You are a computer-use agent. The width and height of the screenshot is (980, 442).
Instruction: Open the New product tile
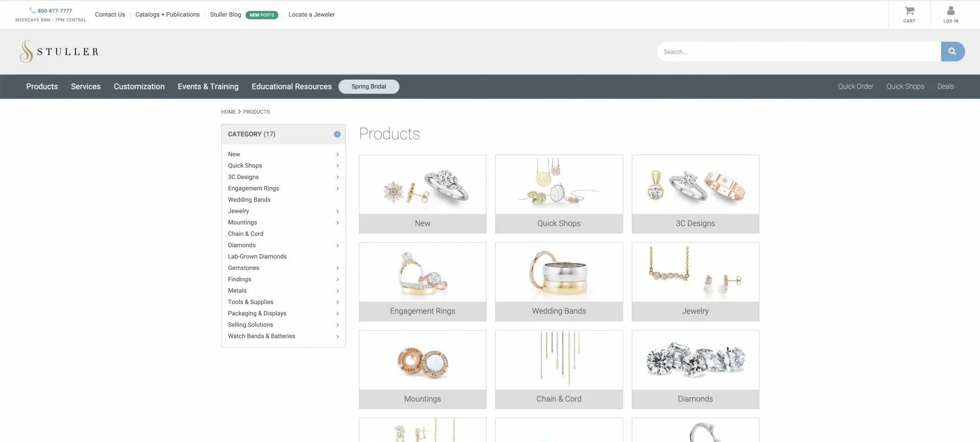click(x=423, y=194)
